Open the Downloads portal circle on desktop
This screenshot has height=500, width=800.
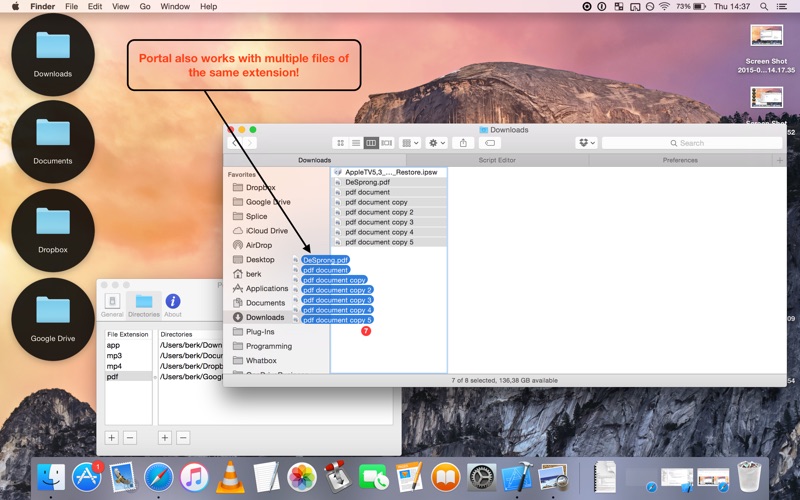(53, 55)
